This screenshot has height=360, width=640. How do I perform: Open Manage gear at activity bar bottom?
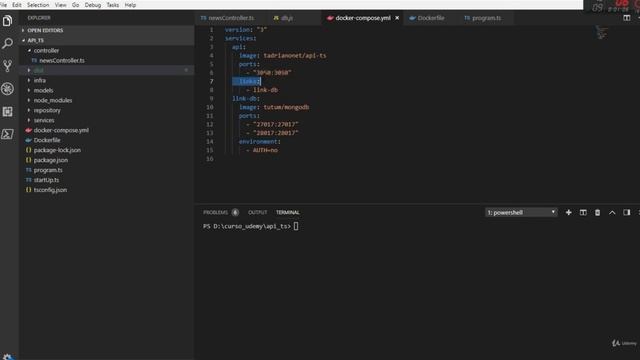(x=7, y=356)
